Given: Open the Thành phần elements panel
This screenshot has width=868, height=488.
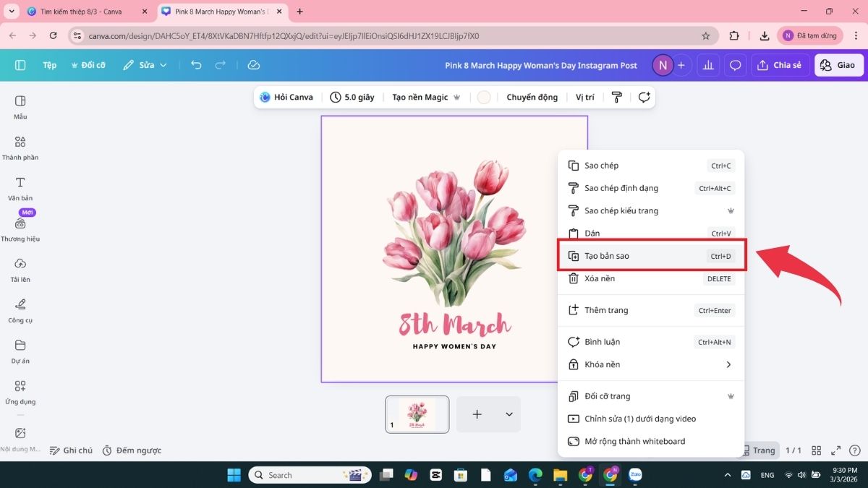Looking at the screenshot, I should (x=20, y=147).
